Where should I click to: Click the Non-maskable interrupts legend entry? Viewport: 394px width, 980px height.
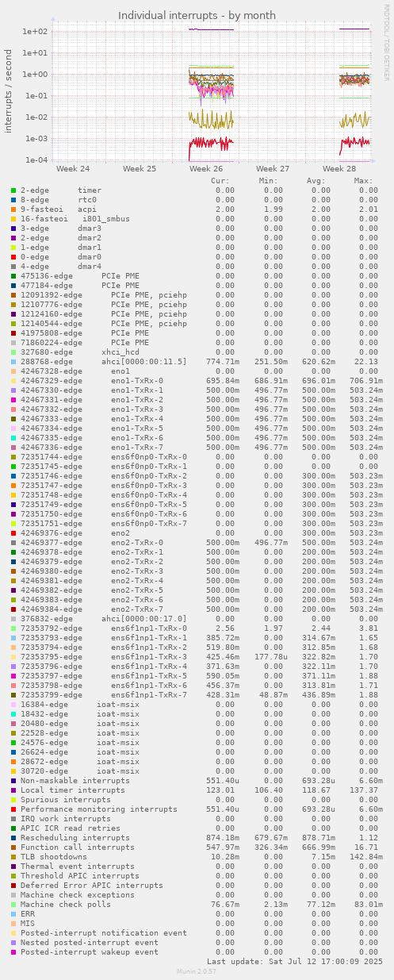tap(75, 781)
